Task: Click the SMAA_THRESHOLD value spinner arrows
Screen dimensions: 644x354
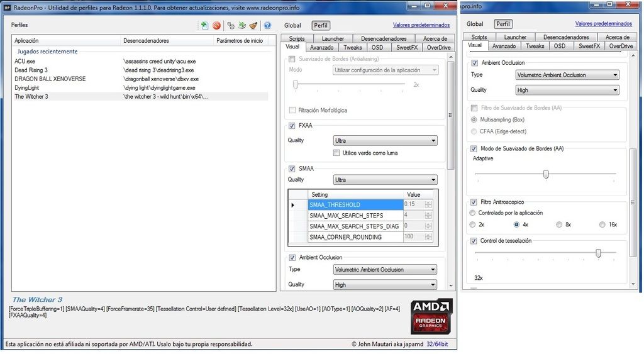Action: click(x=428, y=204)
